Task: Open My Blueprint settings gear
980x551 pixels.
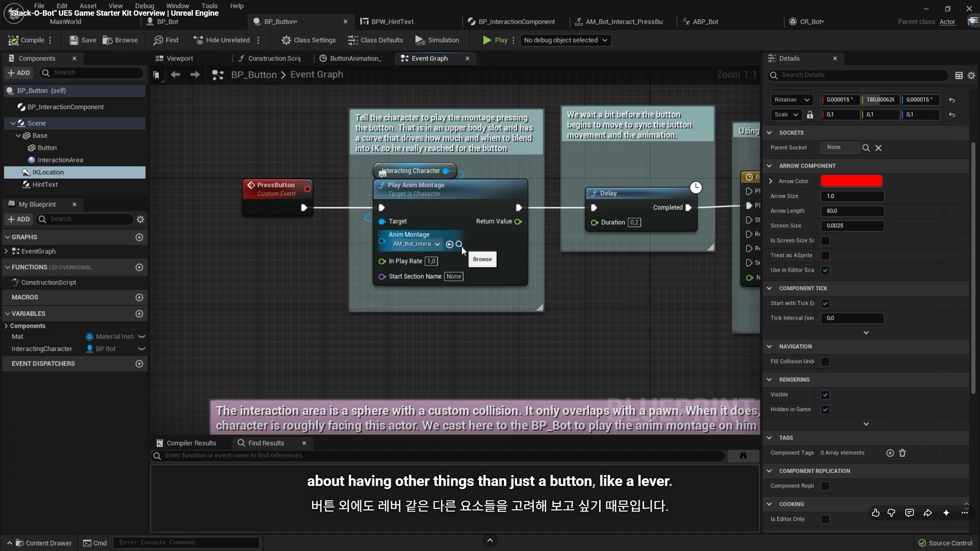Action: click(140, 219)
